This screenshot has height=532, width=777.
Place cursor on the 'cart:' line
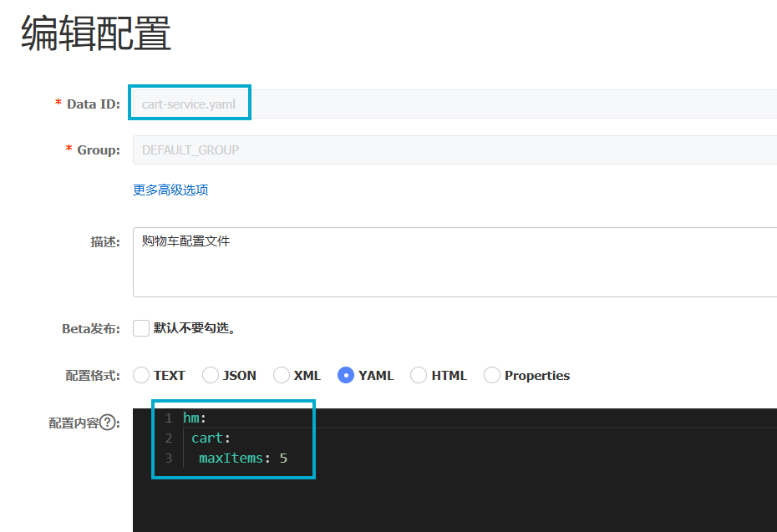point(211,438)
